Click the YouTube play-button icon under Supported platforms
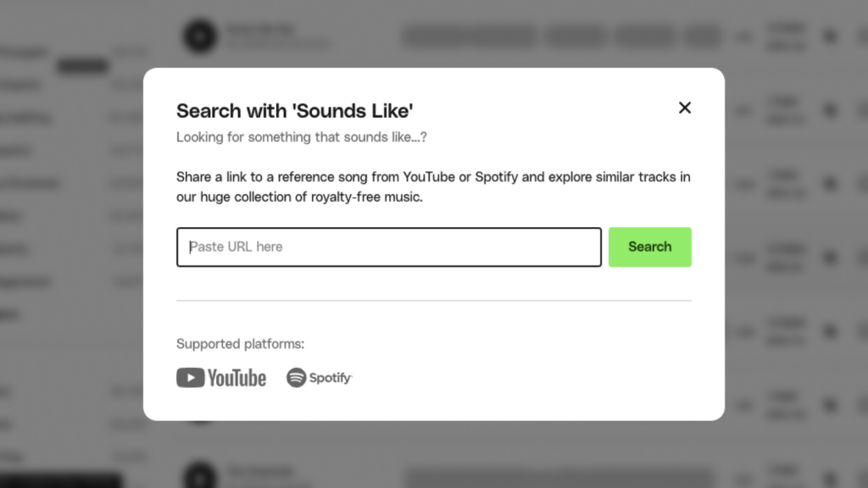 (x=188, y=378)
